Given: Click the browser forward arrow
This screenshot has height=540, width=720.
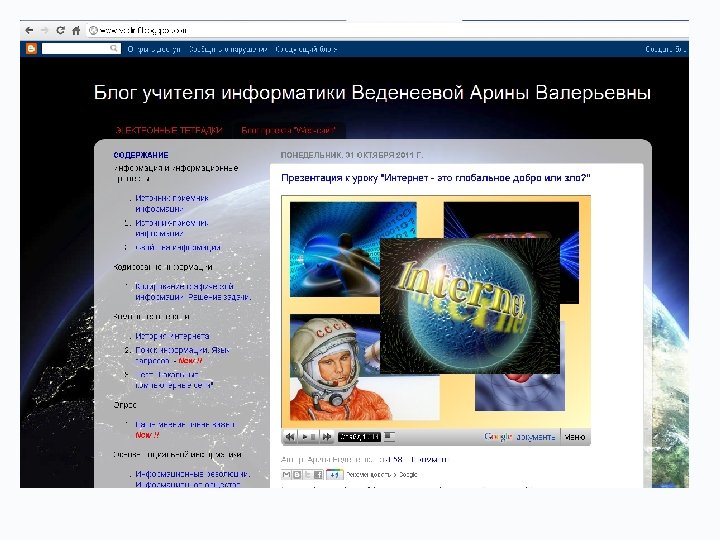Looking at the screenshot, I should pyautogui.click(x=45, y=30).
